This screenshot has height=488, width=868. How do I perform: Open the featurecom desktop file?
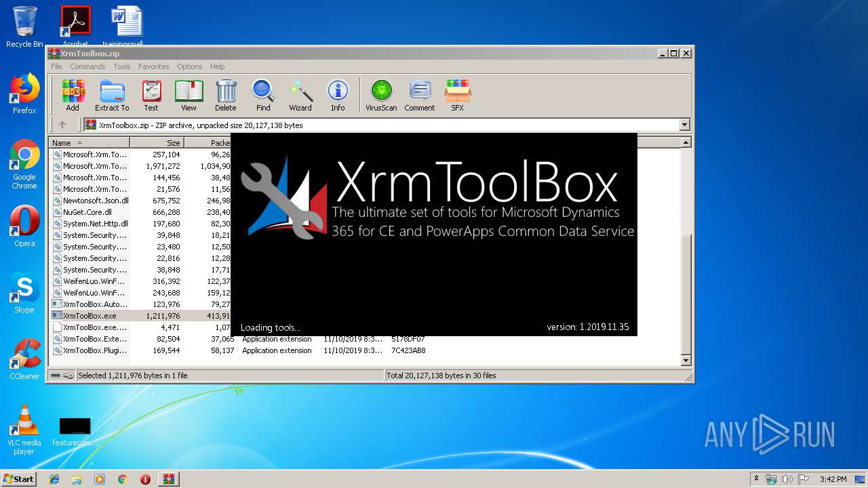(x=75, y=432)
